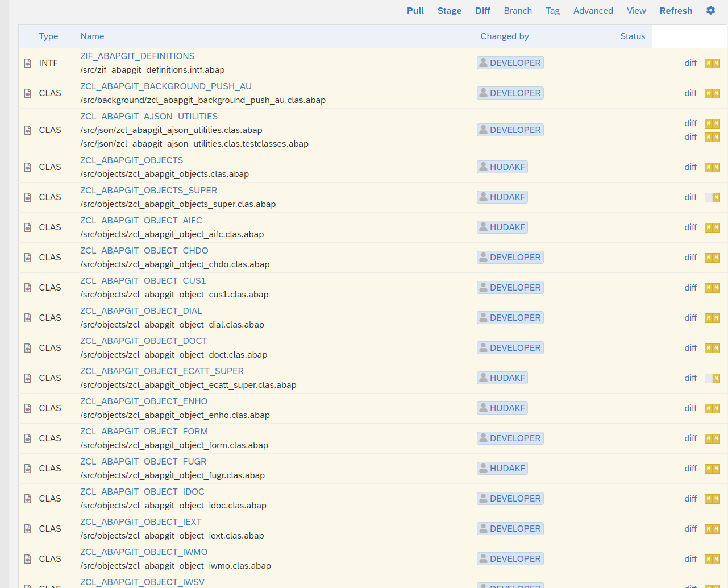
Task: Open the repository settings gear icon
Action: point(710,10)
